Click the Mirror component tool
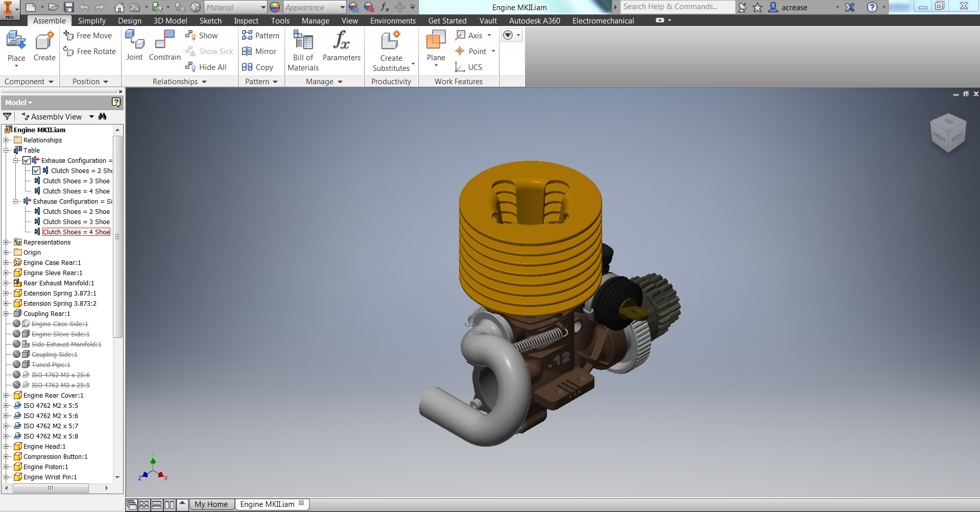Image resolution: width=980 pixels, height=512 pixels. 259,52
